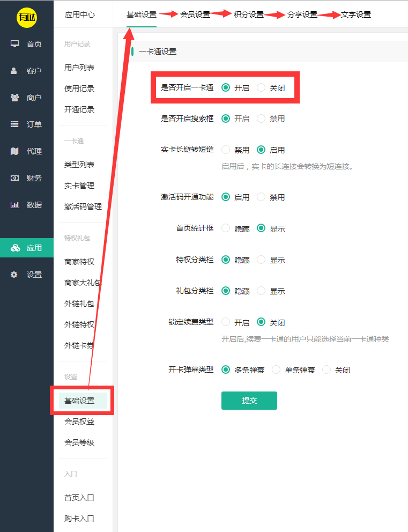Image resolution: width=408 pixels, height=532 pixels.
Task: Set 锁定续费类型 to 开启
Action: [x=226, y=322]
